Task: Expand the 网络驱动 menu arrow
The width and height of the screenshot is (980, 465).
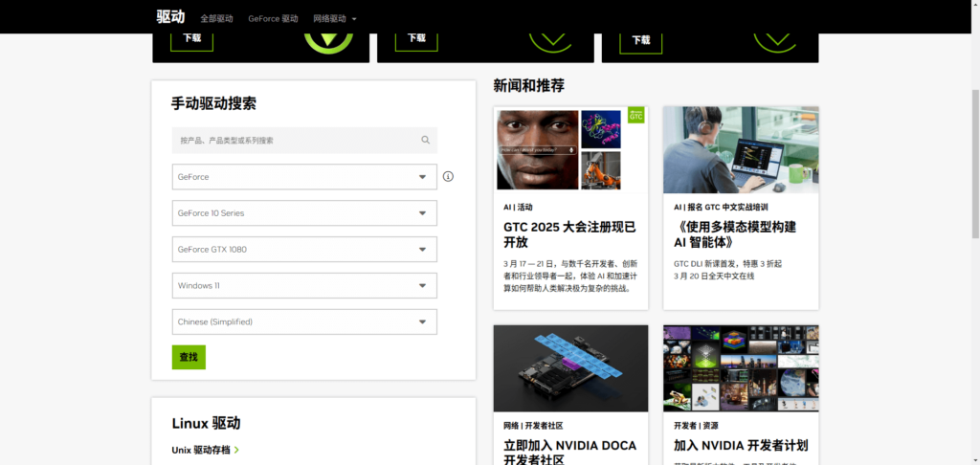Action: click(354, 19)
